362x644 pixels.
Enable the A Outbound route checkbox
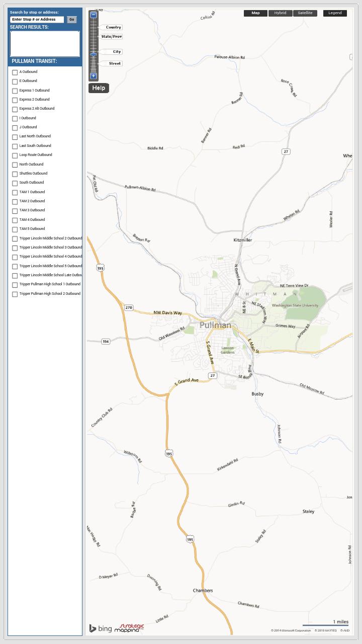pyautogui.click(x=15, y=72)
